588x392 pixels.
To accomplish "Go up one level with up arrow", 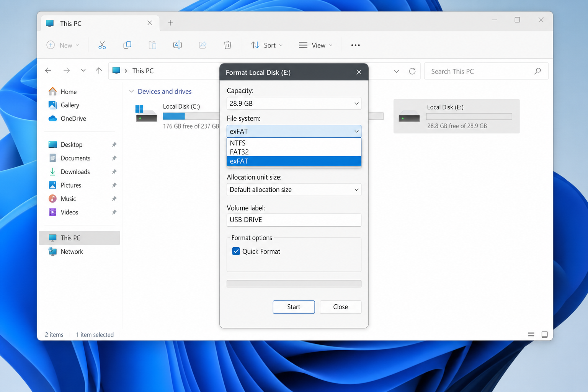I will (99, 70).
